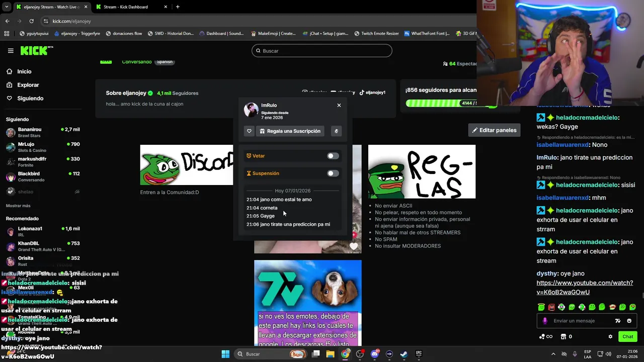
Task: Click the red angry emote in quick row
Action: point(551,307)
